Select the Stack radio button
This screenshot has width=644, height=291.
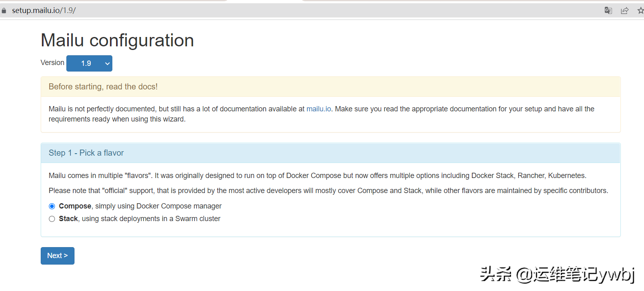coord(52,219)
